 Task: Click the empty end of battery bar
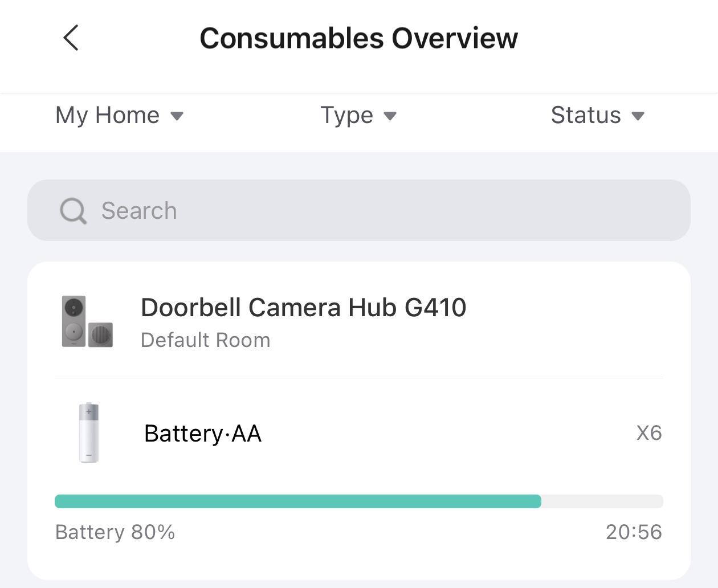(602, 501)
